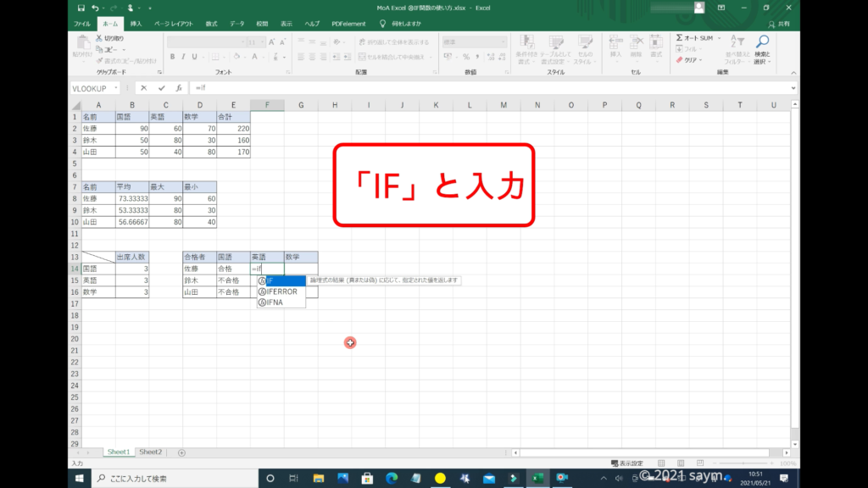Expand the formula bar with chevron
The width and height of the screenshot is (868, 488).
pos(793,87)
